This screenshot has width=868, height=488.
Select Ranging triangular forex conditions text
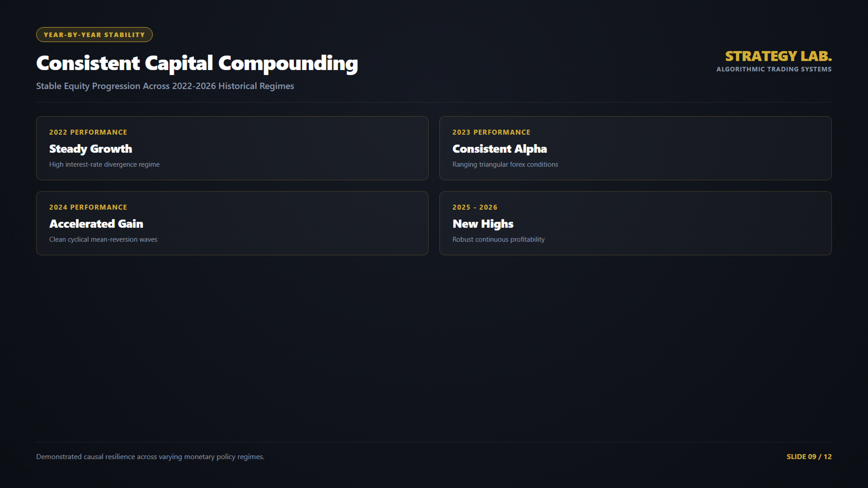point(505,164)
